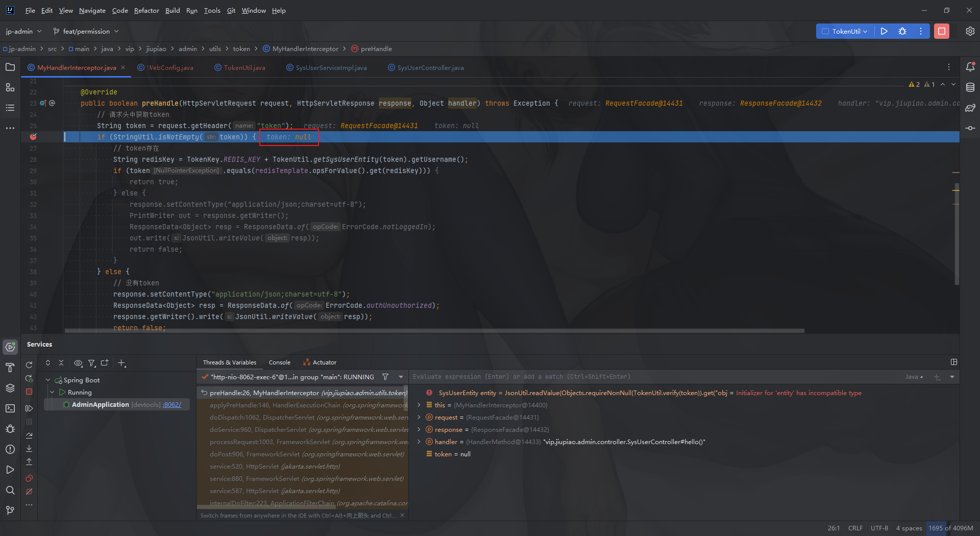Image resolution: width=980 pixels, height=536 pixels.
Task: Open the feat/permission branch dropdown
Action: [x=86, y=31]
